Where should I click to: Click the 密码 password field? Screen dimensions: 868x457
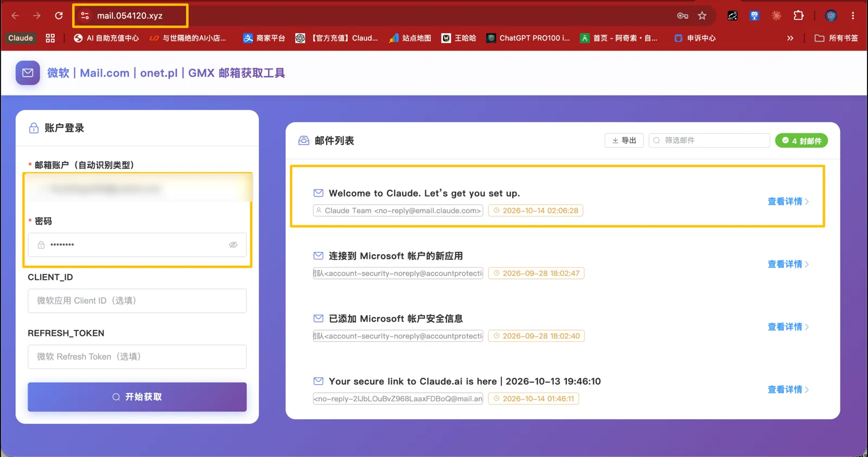(x=137, y=245)
